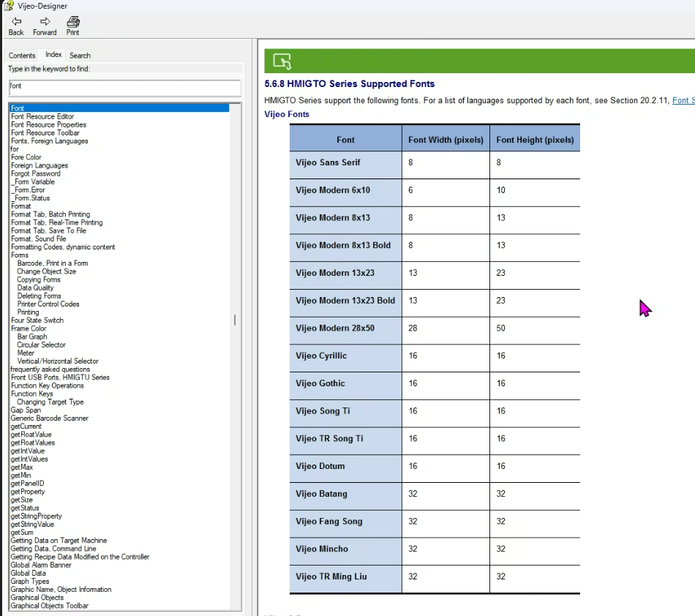Image resolution: width=695 pixels, height=616 pixels.
Task: Select 'Bar Graph' sub-entry
Action: coord(32,337)
